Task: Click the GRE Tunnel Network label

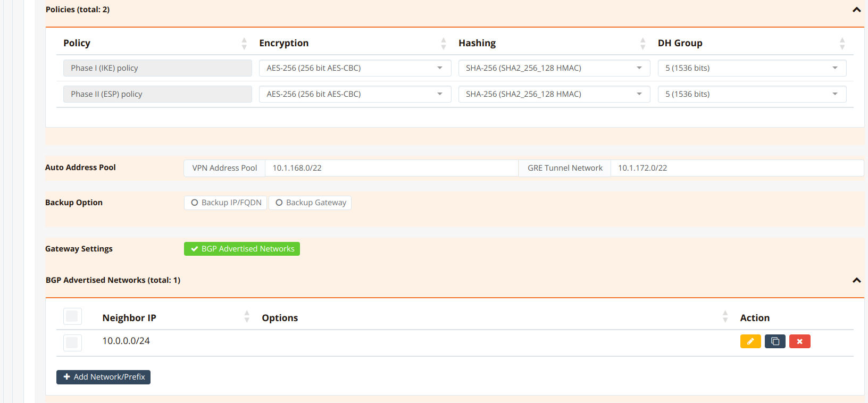Action: (x=565, y=168)
